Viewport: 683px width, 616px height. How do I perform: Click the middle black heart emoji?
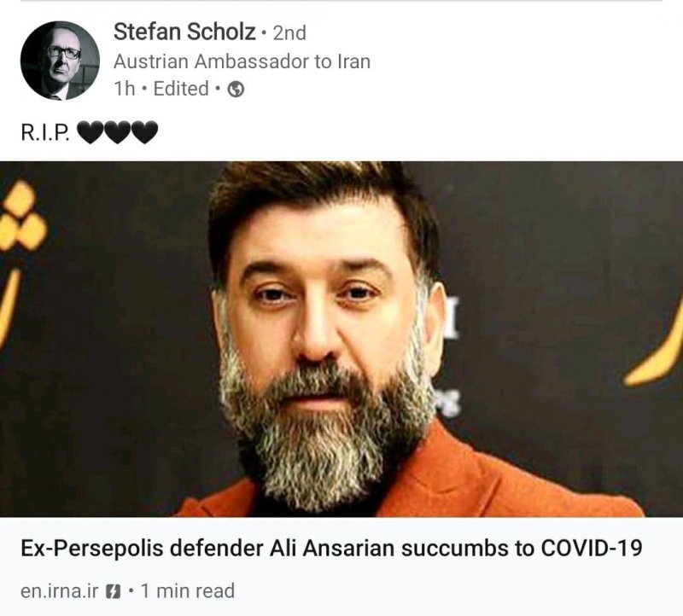point(117,132)
